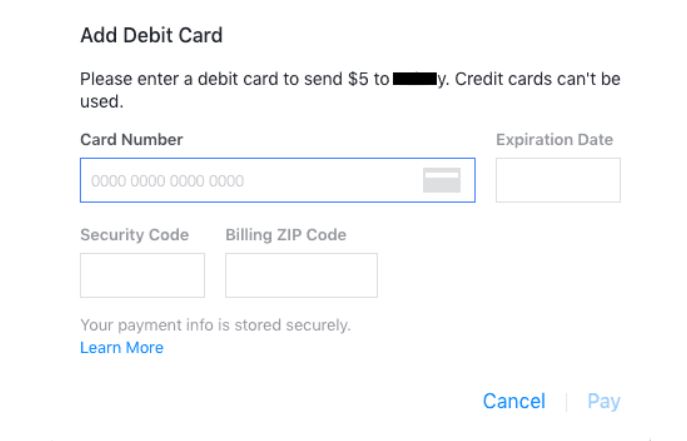Click the Security Code label

click(134, 235)
